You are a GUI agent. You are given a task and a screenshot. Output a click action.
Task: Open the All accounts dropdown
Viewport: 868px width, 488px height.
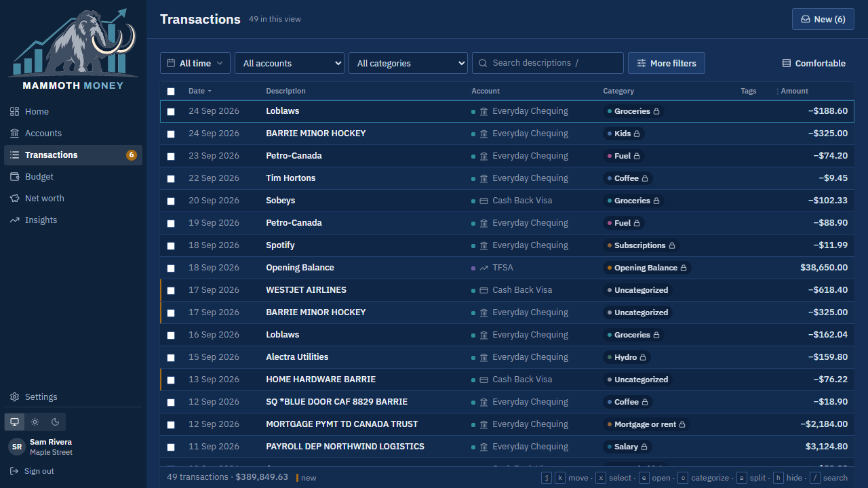(290, 63)
